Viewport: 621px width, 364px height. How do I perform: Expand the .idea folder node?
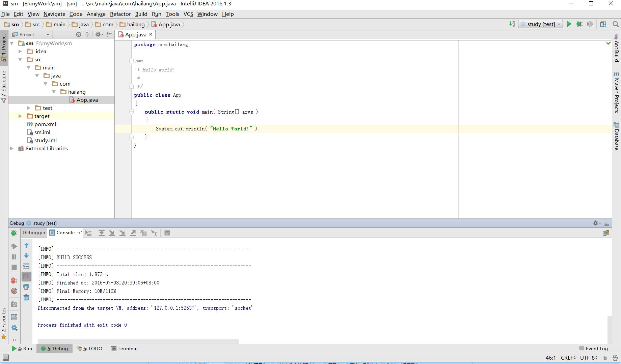(x=20, y=51)
